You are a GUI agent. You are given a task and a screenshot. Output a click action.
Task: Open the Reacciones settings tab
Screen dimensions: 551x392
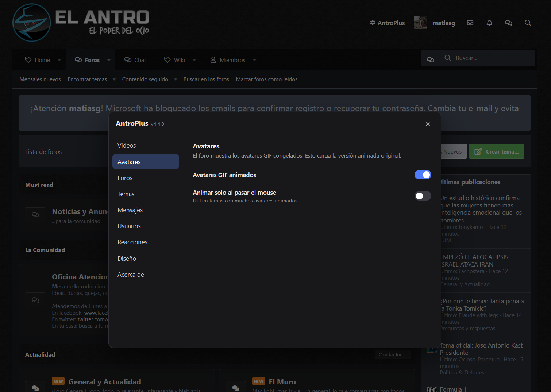(146, 242)
